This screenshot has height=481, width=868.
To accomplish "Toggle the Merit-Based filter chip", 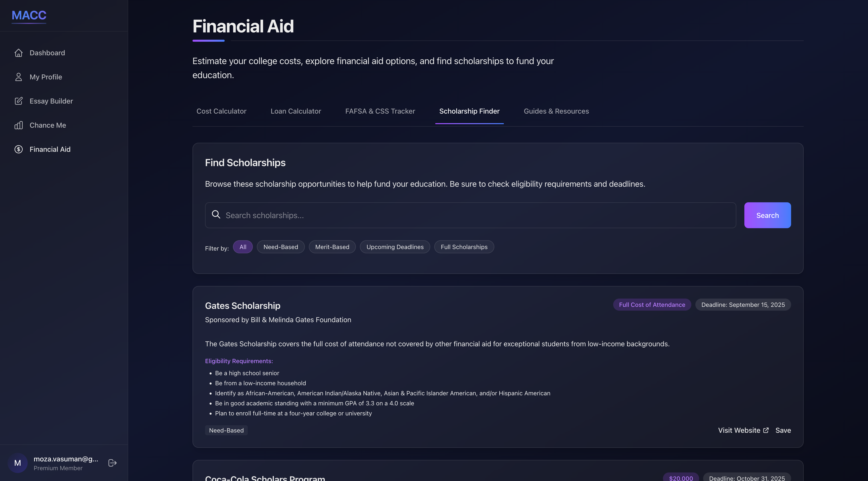I will [332, 247].
